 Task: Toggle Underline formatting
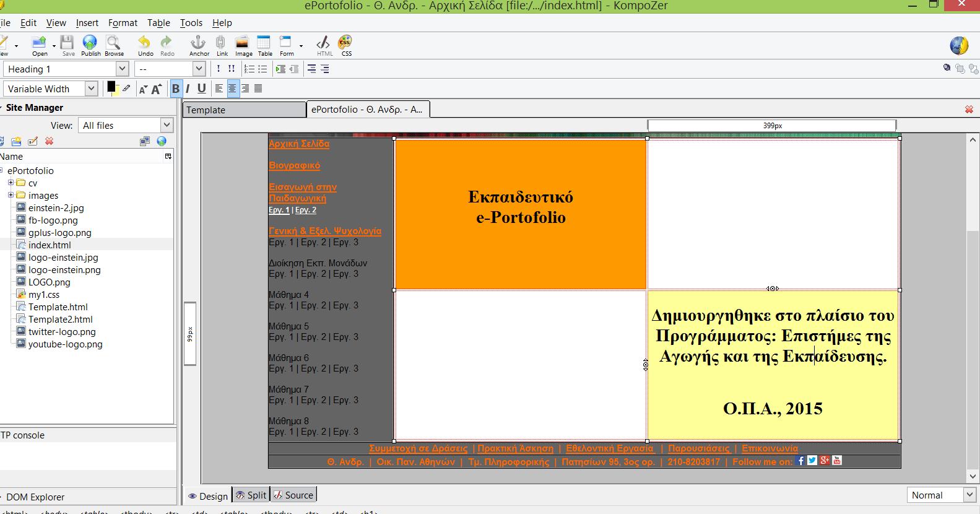[x=201, y=89]
